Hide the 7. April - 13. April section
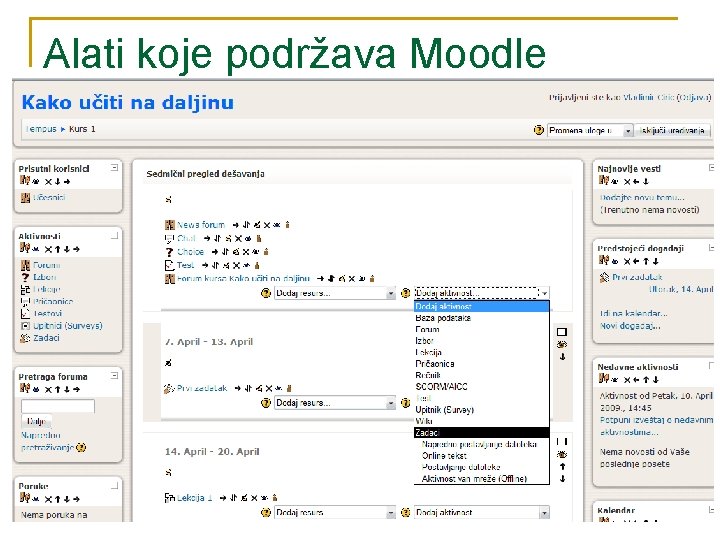The height and width of the screenshot is (540, 720). pos(562,344)
